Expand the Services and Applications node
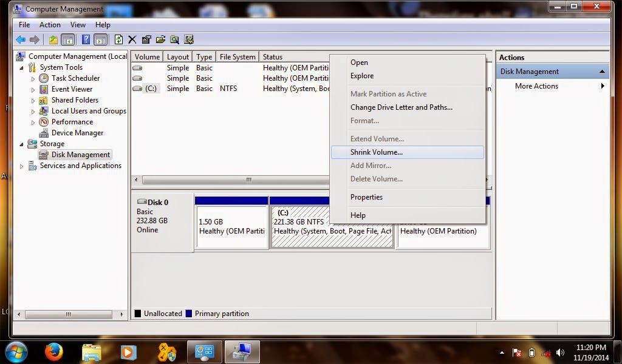Image resolution: width=622 pixels, height=364 pixels. click(x=22, y=165)
